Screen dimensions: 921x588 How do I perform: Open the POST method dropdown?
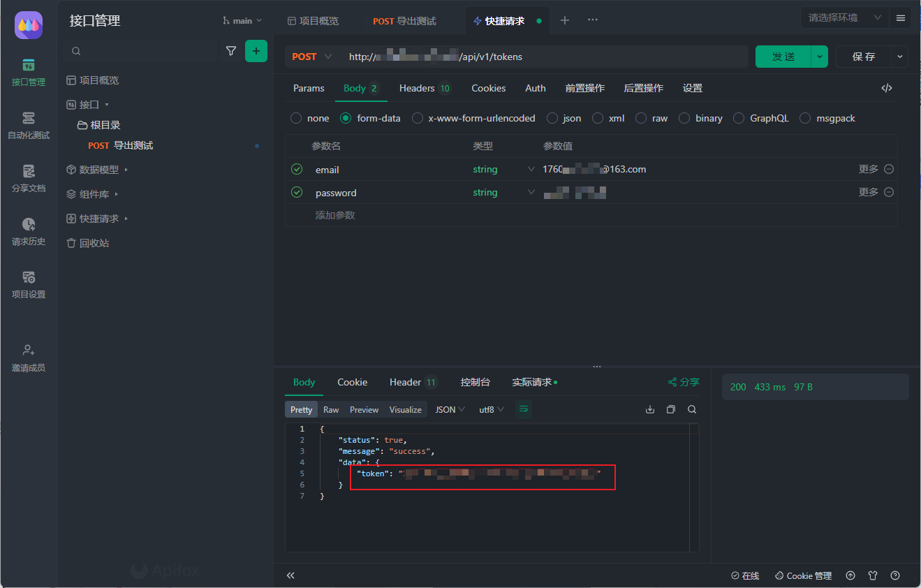[311, 57]
